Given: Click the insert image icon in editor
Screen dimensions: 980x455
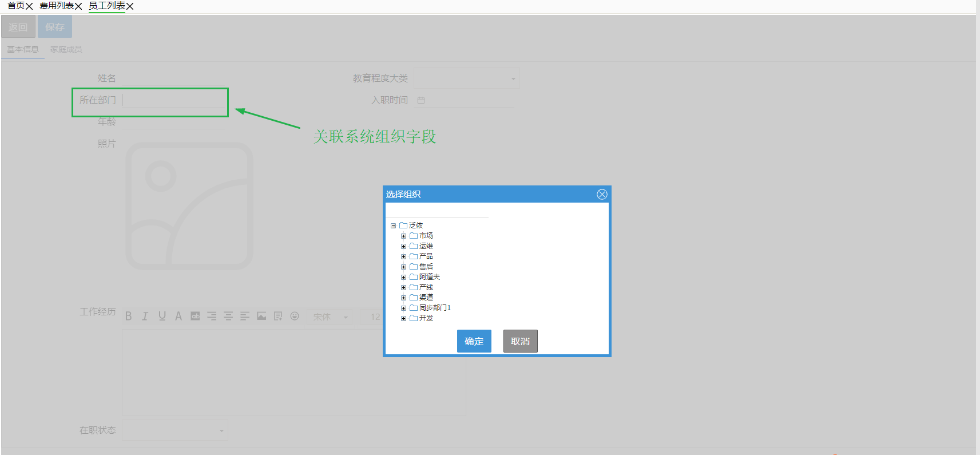Looking at the screenshot, I should point(261,316).
